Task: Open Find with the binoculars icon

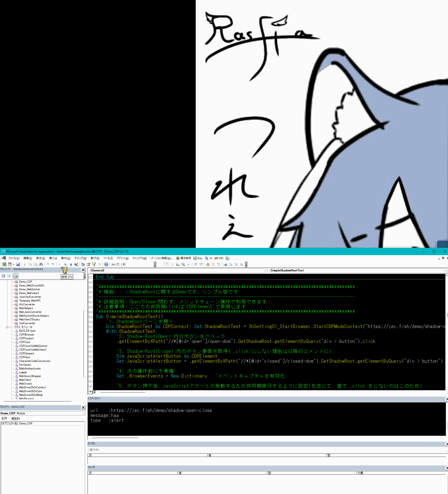Action: point(41,264)
